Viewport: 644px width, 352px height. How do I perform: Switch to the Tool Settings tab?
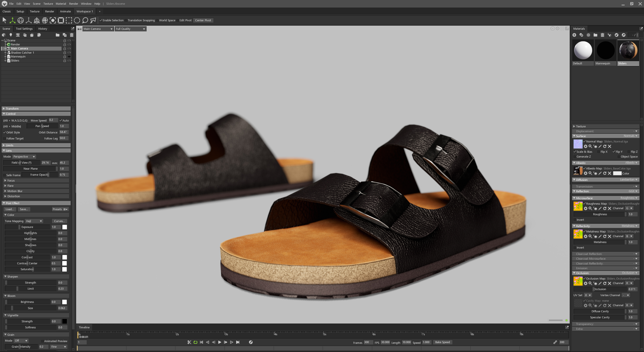tap(24, 28)
